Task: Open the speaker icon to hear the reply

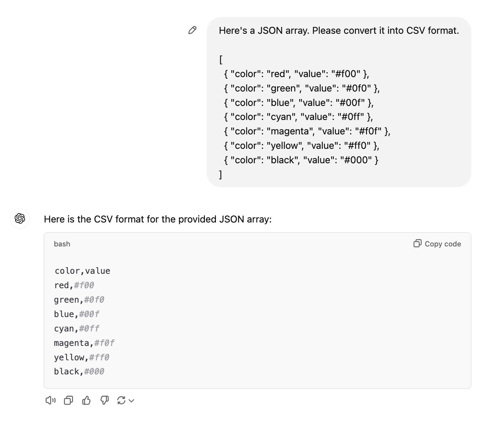Action: click(x=50, y=400)
